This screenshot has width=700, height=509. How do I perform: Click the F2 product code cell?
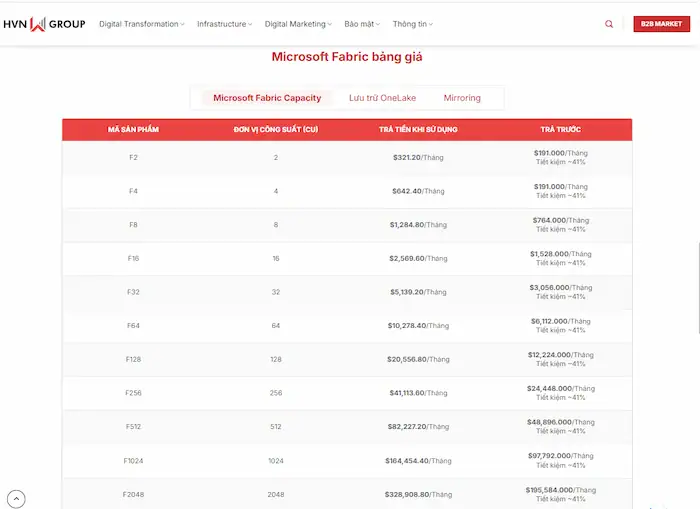click(x=133, y=157)
